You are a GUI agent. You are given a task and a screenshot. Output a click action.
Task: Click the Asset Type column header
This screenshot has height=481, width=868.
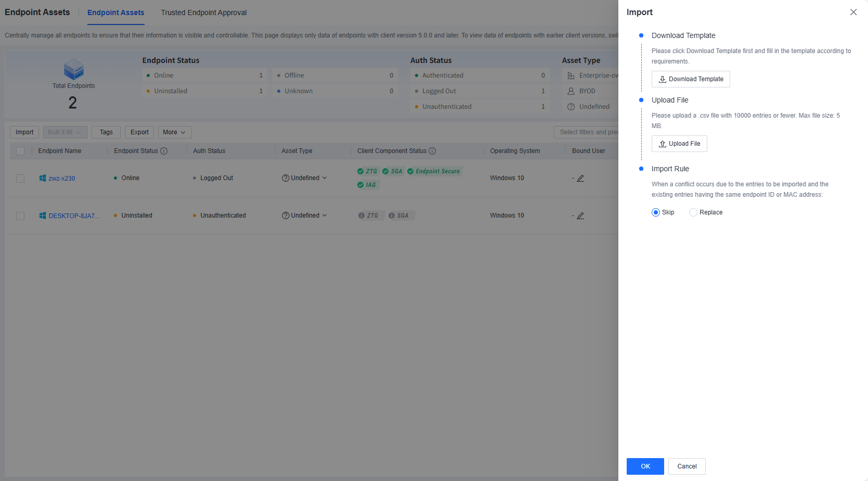click(297, 151)
